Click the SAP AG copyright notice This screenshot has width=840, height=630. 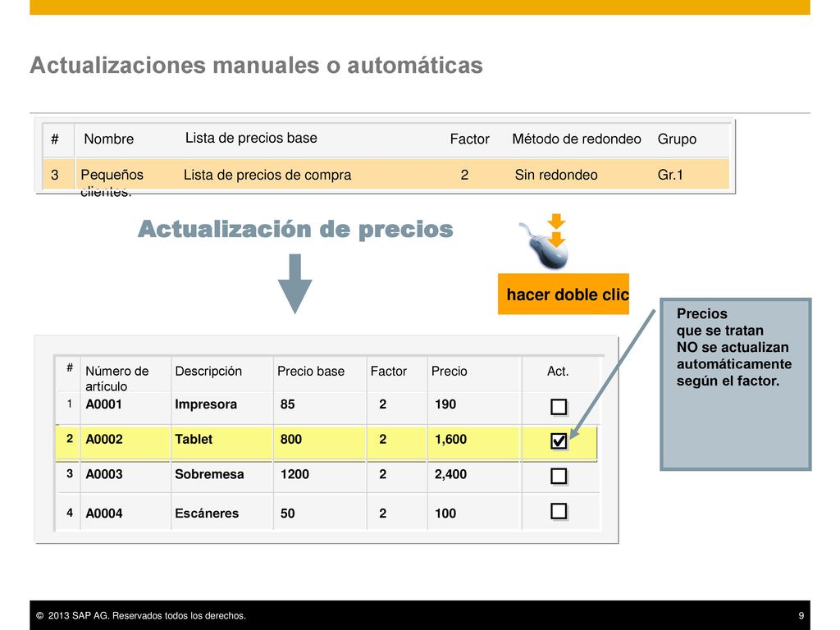141,615
